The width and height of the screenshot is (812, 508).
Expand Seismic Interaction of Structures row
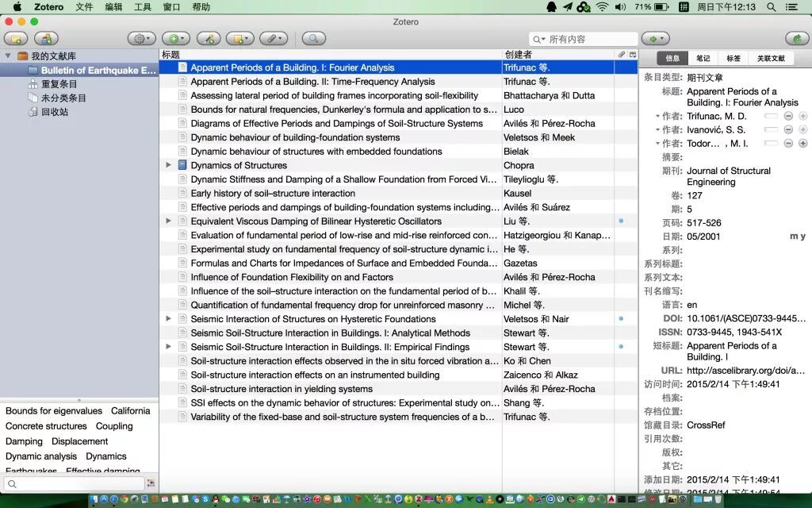(168, 318)
